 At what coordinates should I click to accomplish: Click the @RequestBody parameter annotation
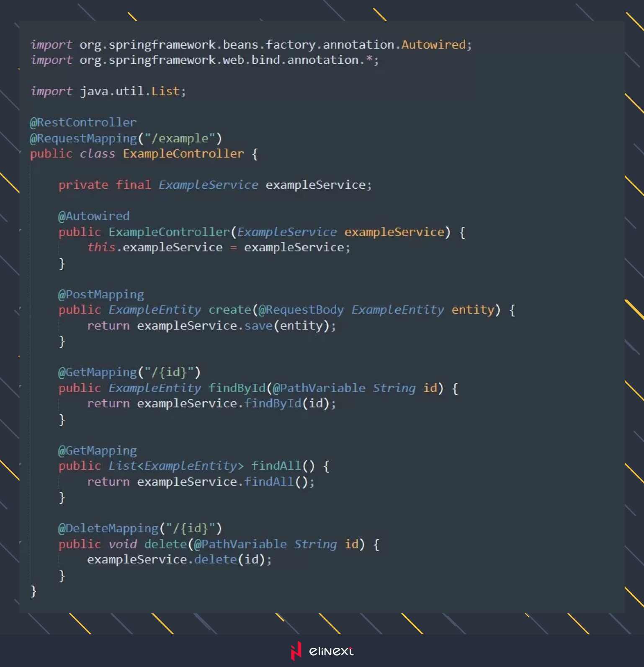click(301, 310)
